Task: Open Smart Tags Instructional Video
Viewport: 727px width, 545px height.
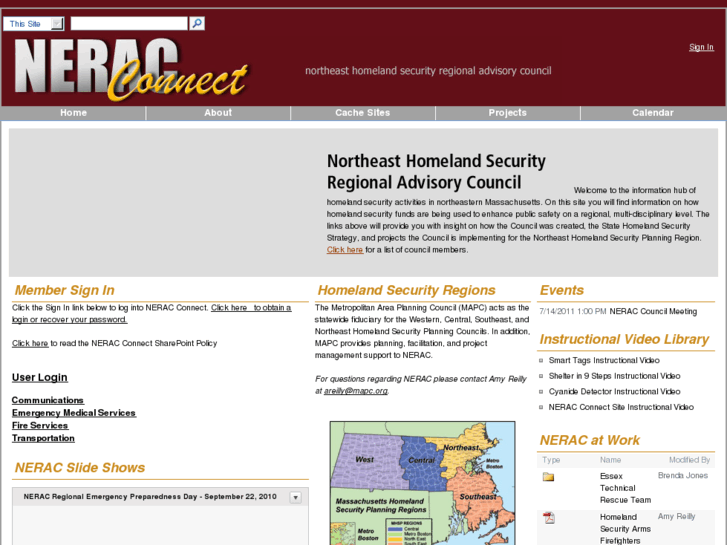Action: pyautogui.click(x=604, y=360)
